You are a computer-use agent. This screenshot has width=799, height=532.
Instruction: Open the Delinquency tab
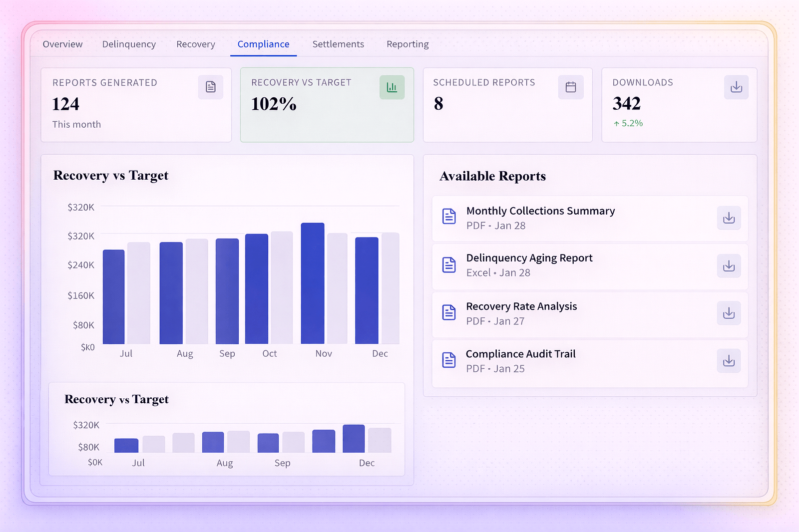129,44
